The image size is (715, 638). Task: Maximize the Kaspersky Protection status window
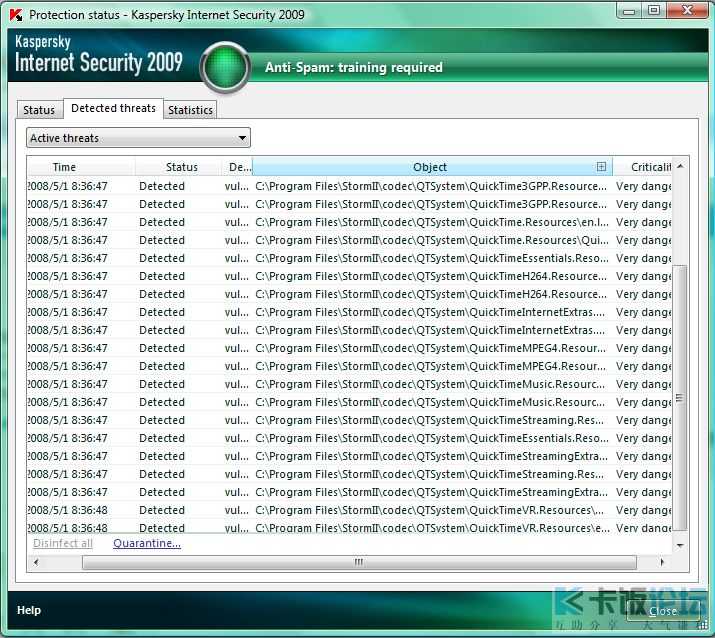[x=654, y=10]
